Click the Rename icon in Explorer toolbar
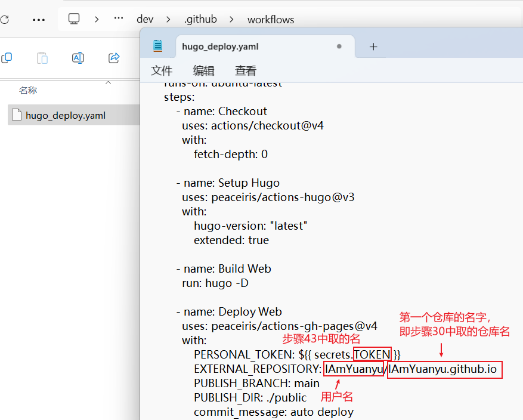523x420 pixels. 78,58
